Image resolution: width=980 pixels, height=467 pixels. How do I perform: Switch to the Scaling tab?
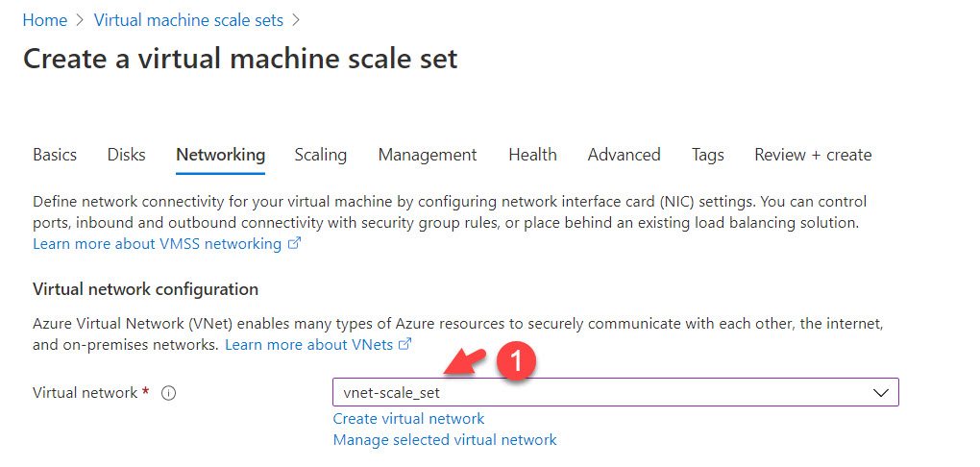(x=320, y=155)
